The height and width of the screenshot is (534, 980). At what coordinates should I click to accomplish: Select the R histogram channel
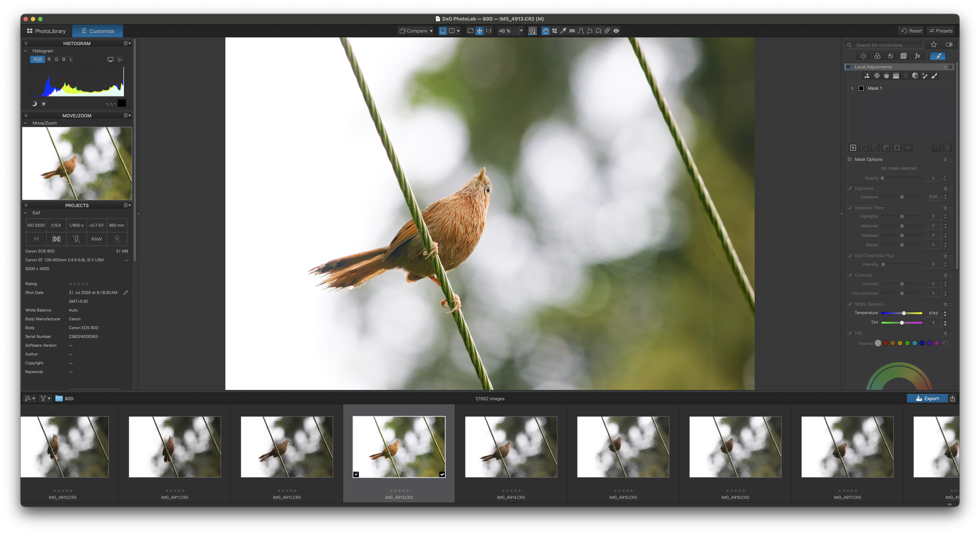pos(49,59)
